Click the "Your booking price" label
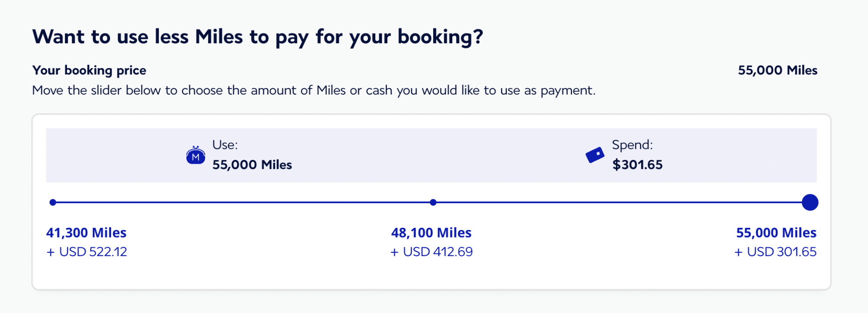 click(89, 70)
